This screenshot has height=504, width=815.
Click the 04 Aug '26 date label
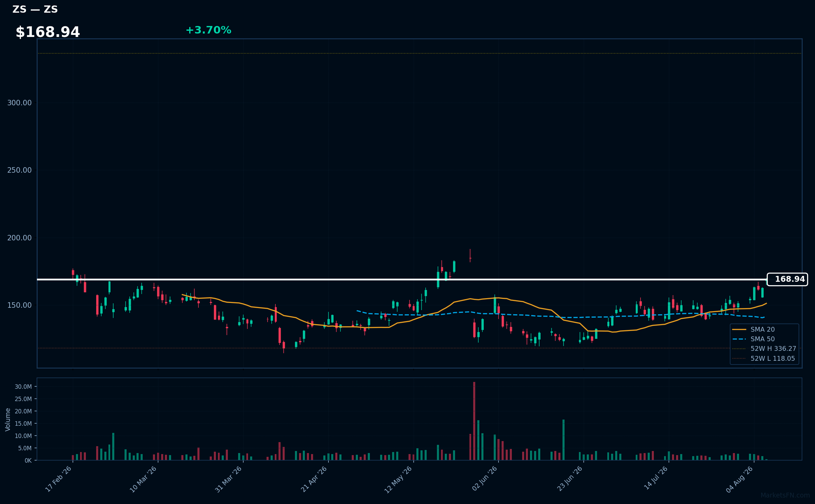click(739, 479)
